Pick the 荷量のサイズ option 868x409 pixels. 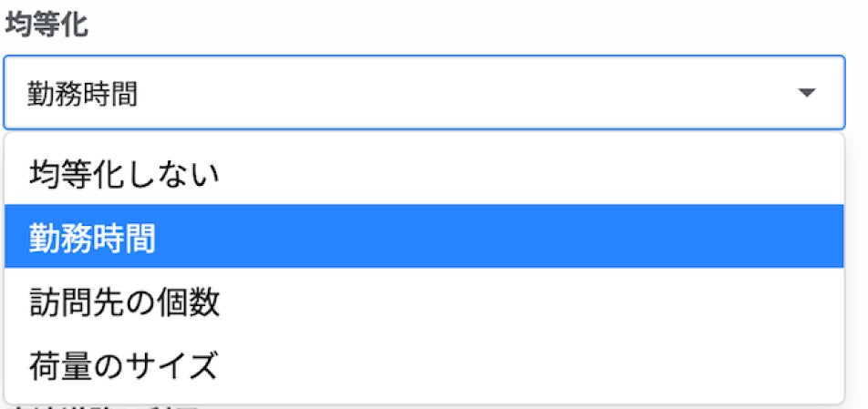tap(124, 365)
